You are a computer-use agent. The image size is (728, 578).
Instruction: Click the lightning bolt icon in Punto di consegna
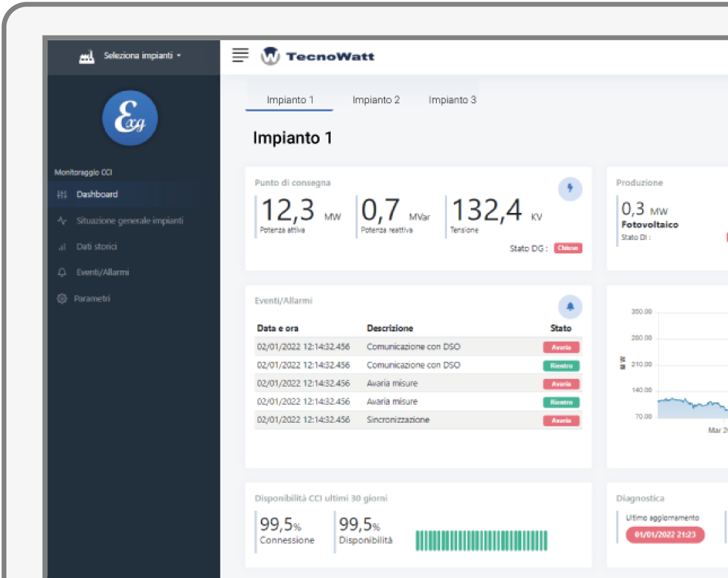pyautogui.click(x=570, y=188)
